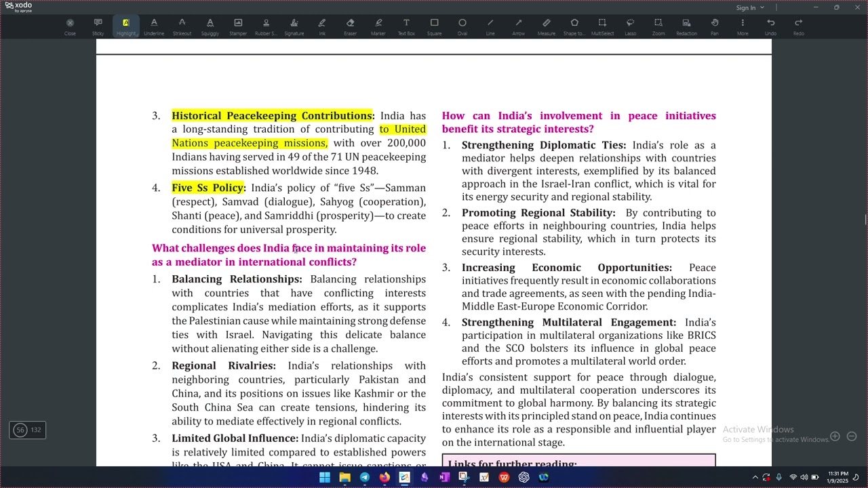868x488 pixels.
Task: Zoom out with the minus button
Action: (x=852, y=436)
